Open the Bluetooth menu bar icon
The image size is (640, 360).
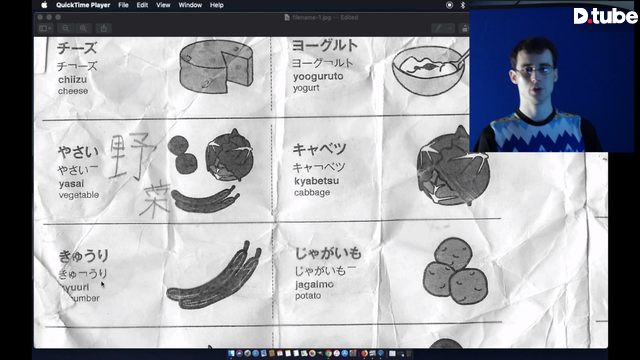coord(462,5)
